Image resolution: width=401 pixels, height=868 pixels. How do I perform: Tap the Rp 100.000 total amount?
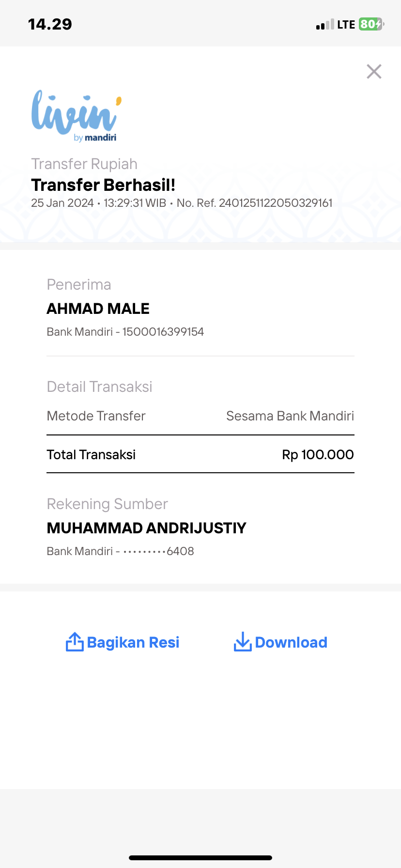point(318,454)
